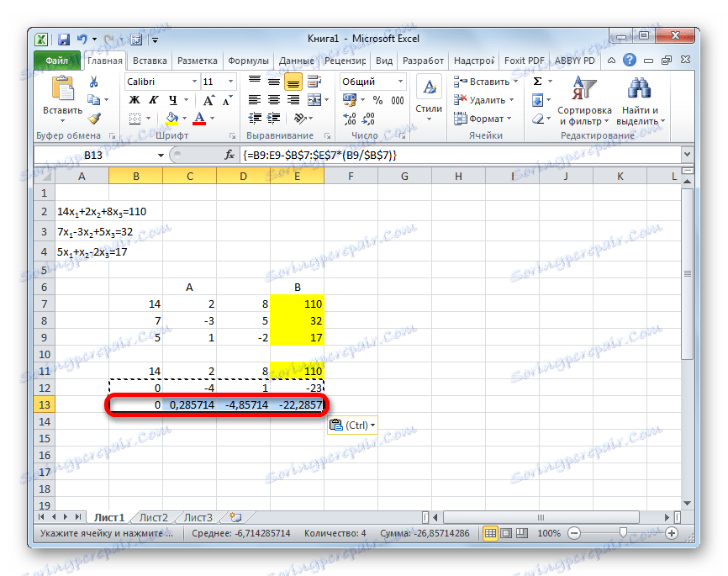
Task: Click the Copy icon in clipboard group
Action: [94, 99]
